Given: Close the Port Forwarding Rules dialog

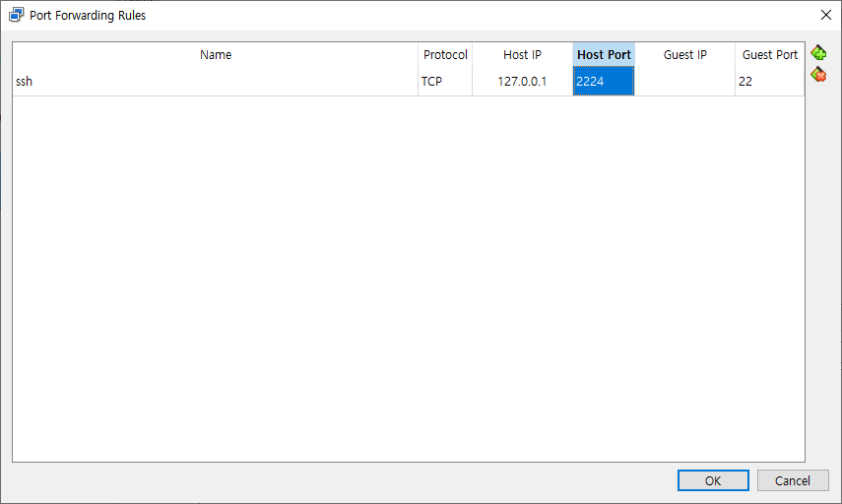Looking at the screenshot, I should pyautogui.click(x=826, y=15).
